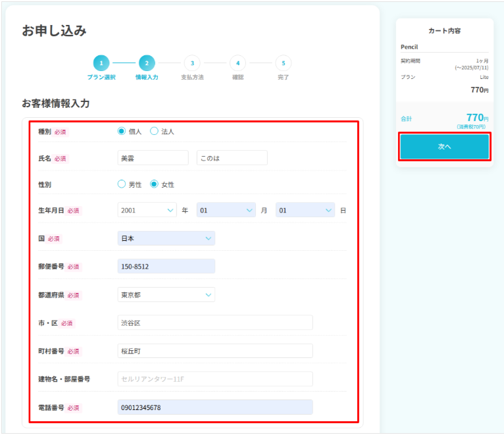Click the 市・区 field with 渋谷区
This screenshot has width=504, height=439.
(x=215, y=323)
